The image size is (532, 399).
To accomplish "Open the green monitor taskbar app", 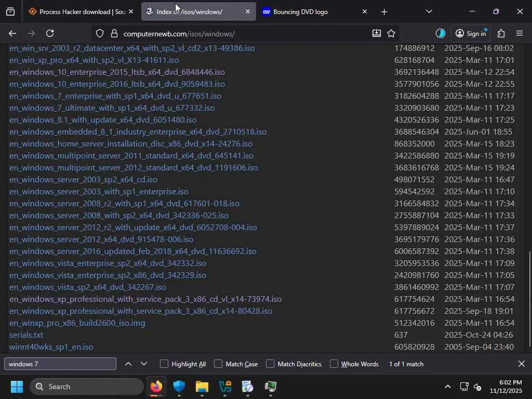I will click(271, 387).
